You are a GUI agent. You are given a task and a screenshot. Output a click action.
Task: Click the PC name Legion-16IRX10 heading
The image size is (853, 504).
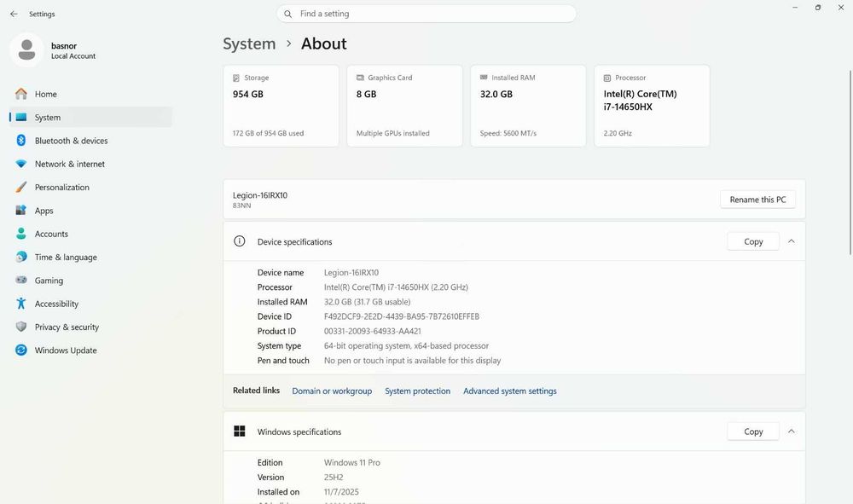click(260, 195)
